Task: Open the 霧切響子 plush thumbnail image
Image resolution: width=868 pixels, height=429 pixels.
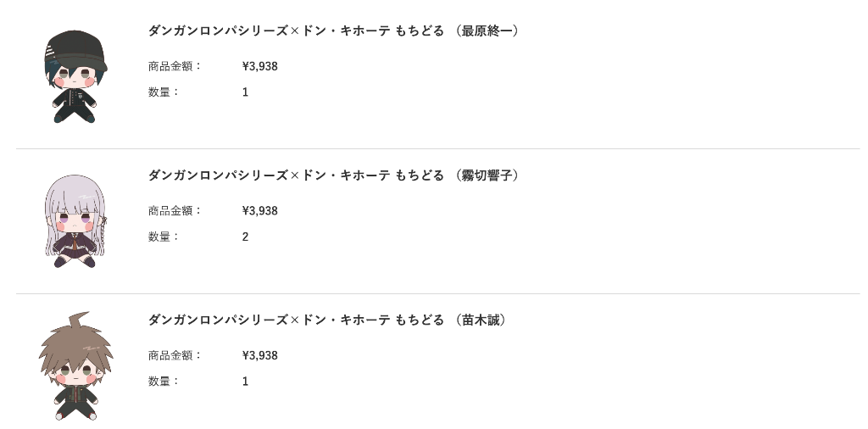Action: coord(75,221)
